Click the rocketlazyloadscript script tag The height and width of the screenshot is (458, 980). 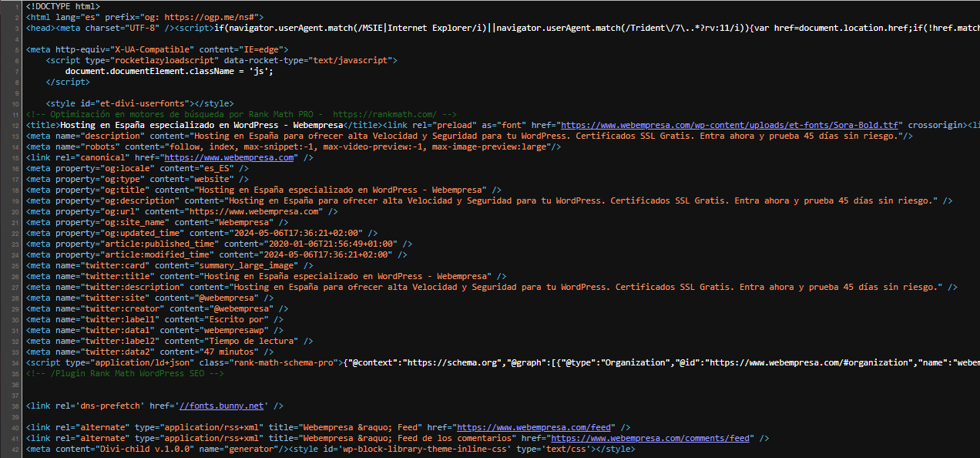click(x=221, y=60)
